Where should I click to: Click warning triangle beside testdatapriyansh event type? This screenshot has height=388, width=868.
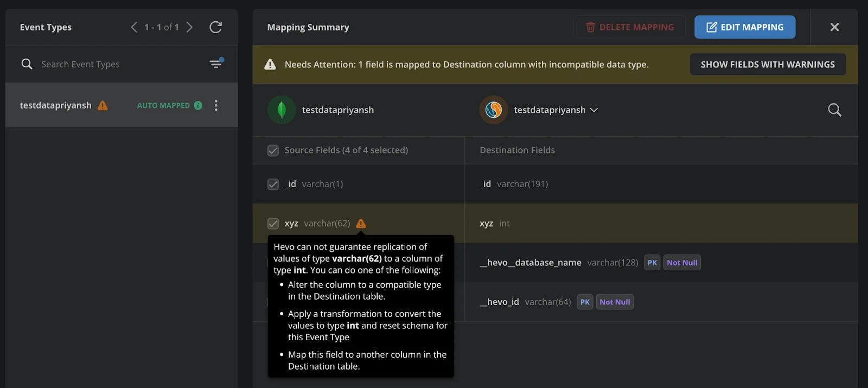point(103,105)
